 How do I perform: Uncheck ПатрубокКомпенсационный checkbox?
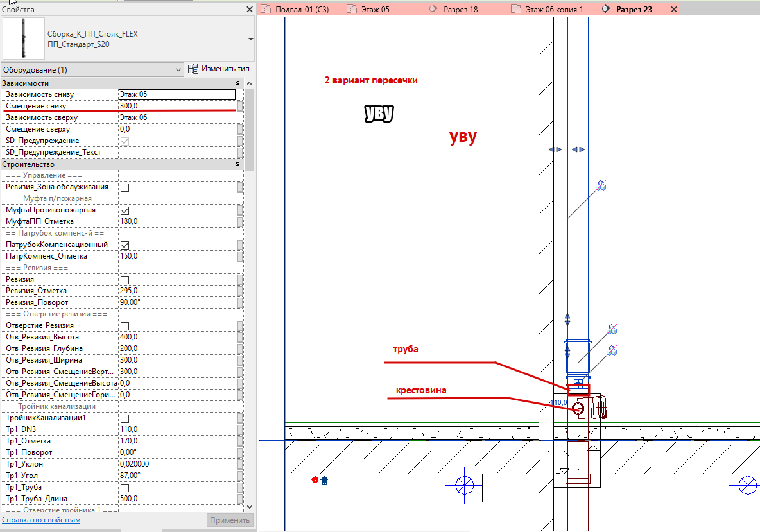(125, 245)
